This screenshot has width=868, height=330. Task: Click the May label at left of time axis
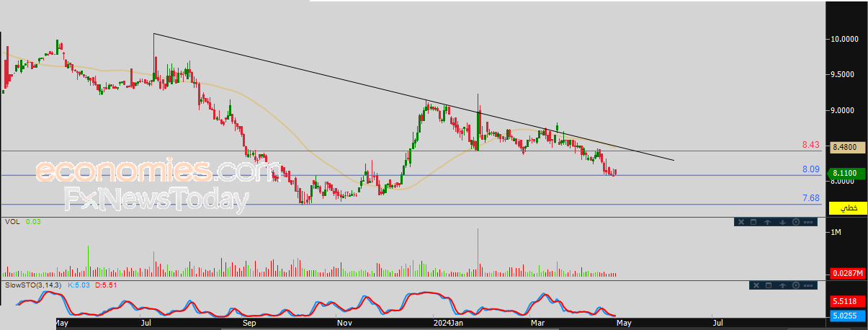pos(62,324)
